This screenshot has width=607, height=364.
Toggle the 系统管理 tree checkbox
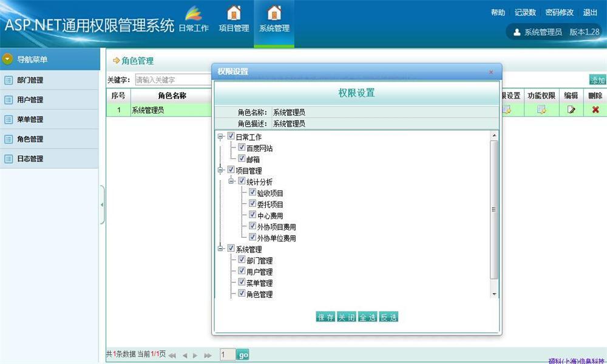pos(231,248)
